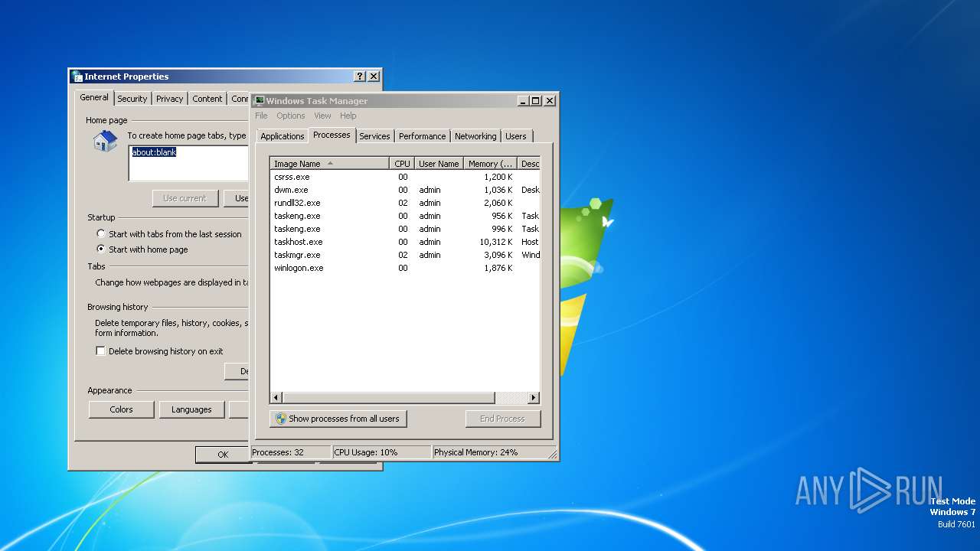Select the taskhost.exe process row
This screenshot has width=980, height=551.
coord(405,242)
